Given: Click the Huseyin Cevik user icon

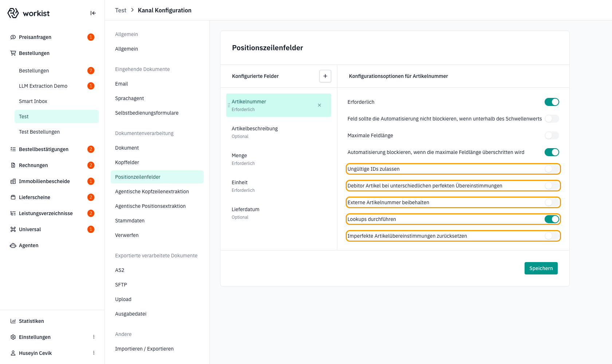Looking at the screenshot, I should click(13, 353).
